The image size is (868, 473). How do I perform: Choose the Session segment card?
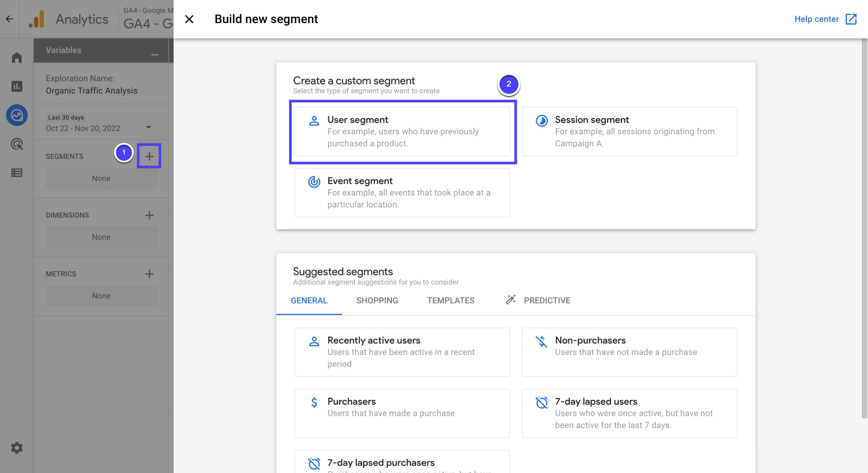coord(629,131)
